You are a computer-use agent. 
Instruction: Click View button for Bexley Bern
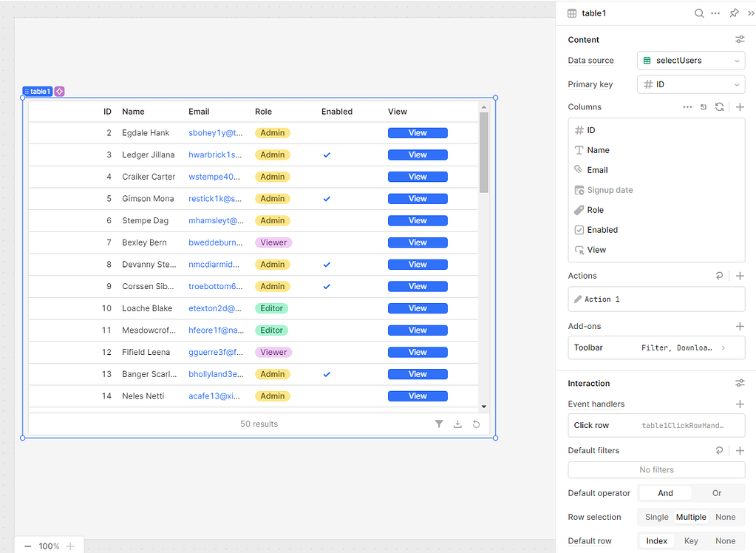pos(418,242)
